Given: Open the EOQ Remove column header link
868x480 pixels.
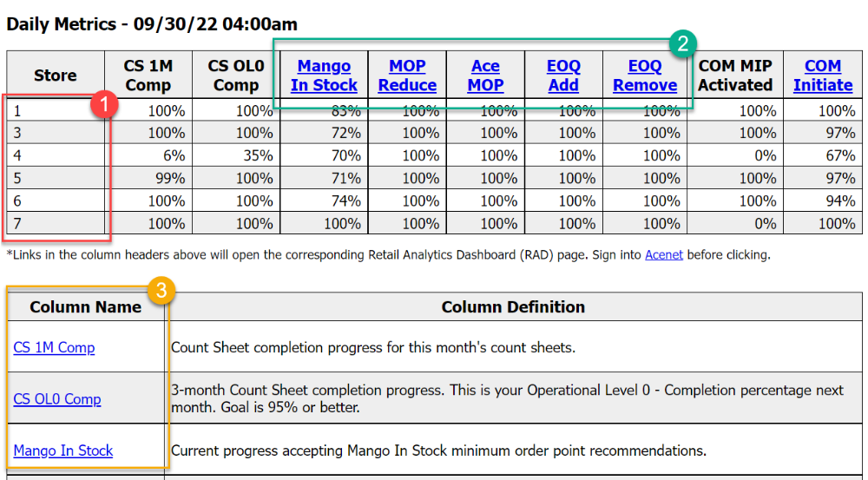Looking at the screenshot, I should (x=645, y=76).
